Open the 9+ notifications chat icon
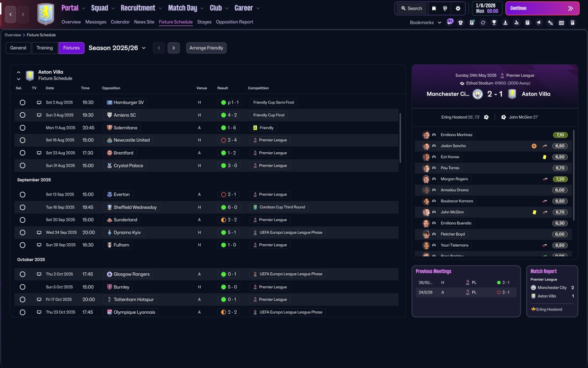588x368 pixels. [450, 22]
